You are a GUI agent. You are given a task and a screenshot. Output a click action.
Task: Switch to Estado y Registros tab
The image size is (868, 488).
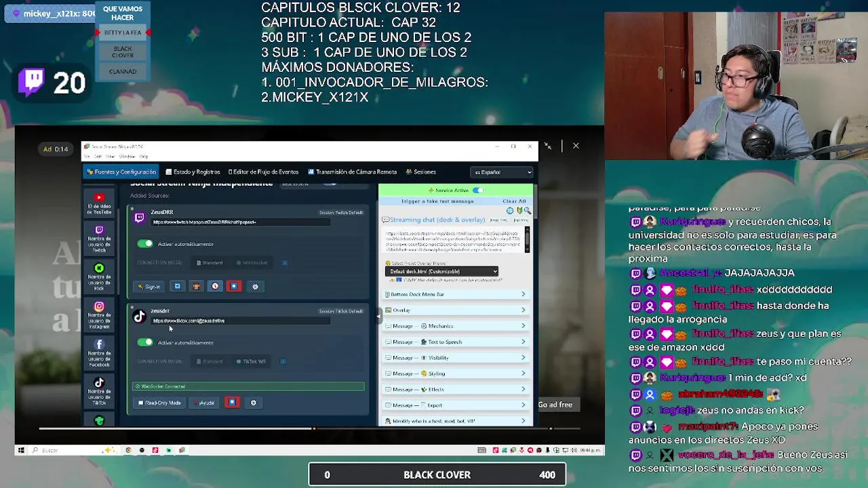coord(193,172)
